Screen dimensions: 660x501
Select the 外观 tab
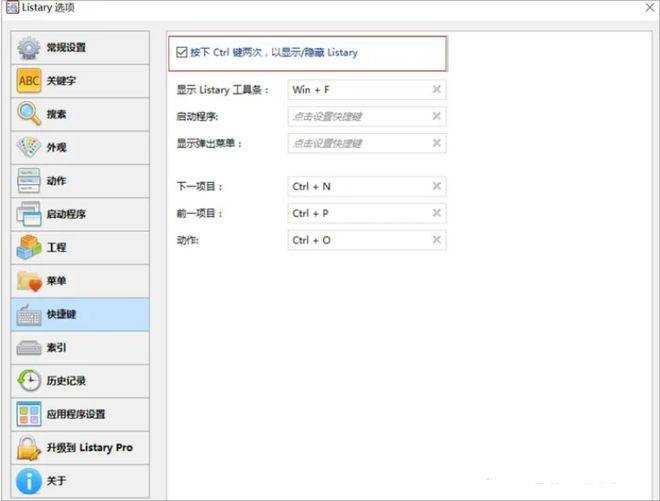pos(80,147)
